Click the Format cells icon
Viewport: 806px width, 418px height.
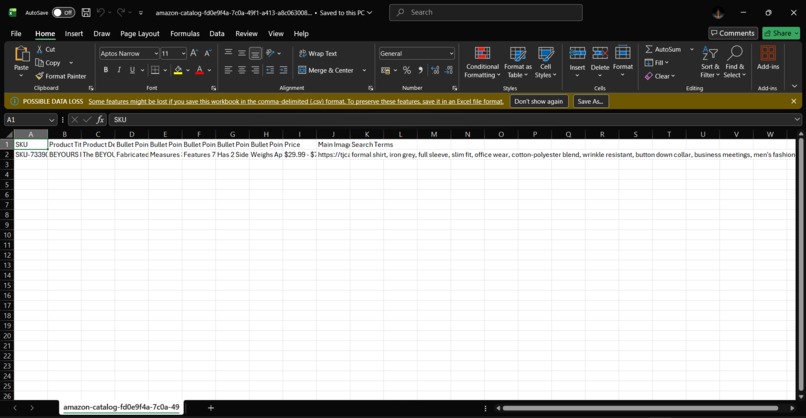click(622, 52)
